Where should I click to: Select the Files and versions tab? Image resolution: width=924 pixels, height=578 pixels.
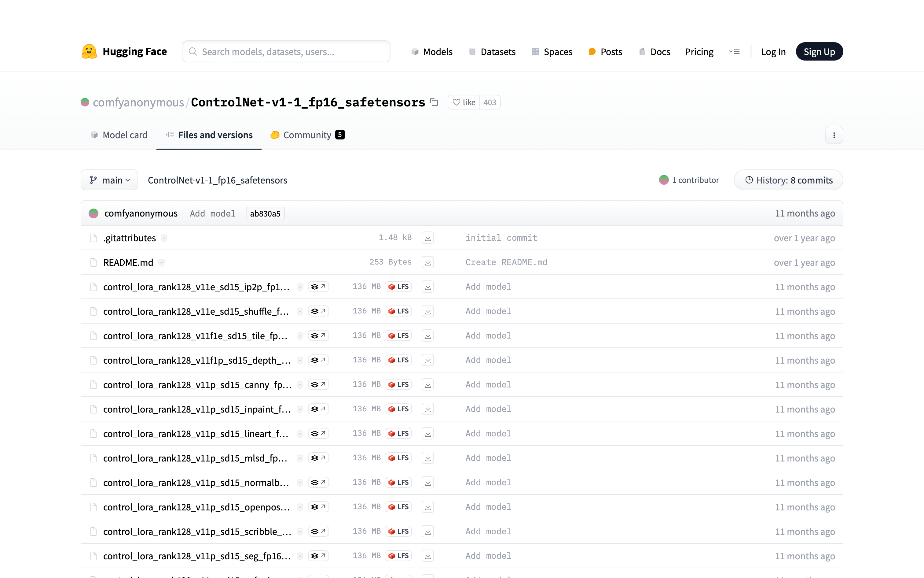click(209, 135)
